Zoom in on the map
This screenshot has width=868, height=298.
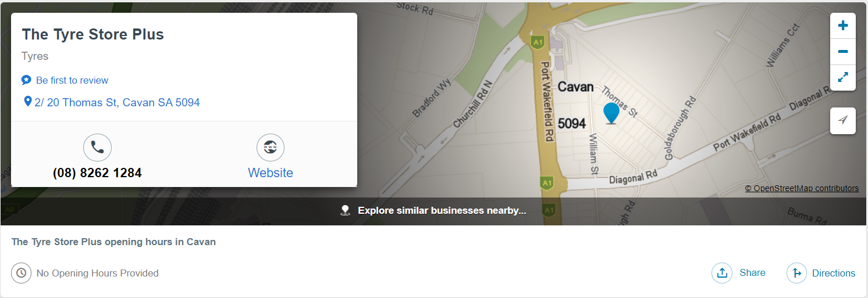point(842,26)
